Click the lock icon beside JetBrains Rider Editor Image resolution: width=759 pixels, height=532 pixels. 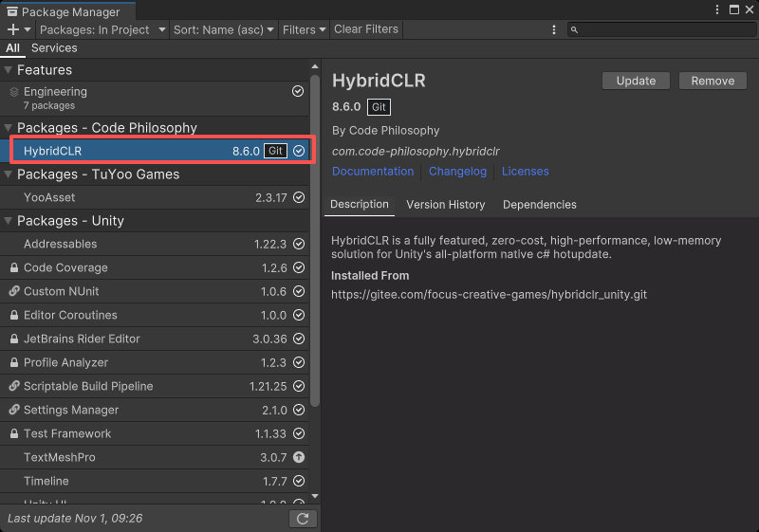[14, 339]
